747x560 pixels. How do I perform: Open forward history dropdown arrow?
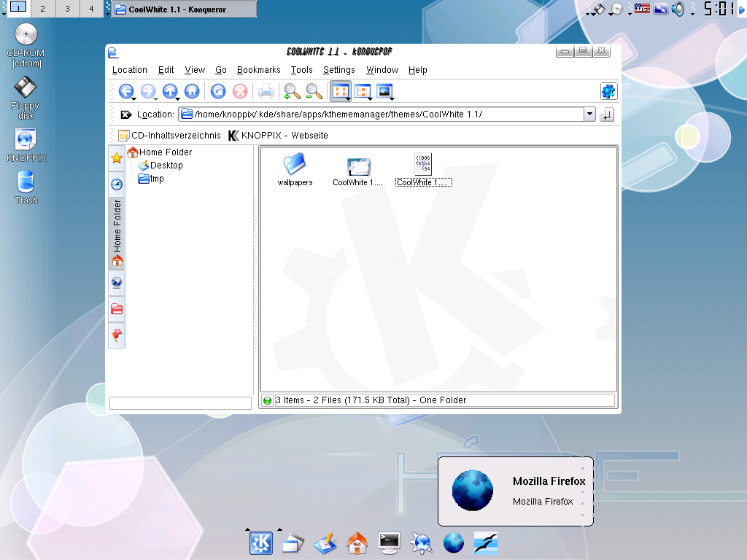point(156,98)
